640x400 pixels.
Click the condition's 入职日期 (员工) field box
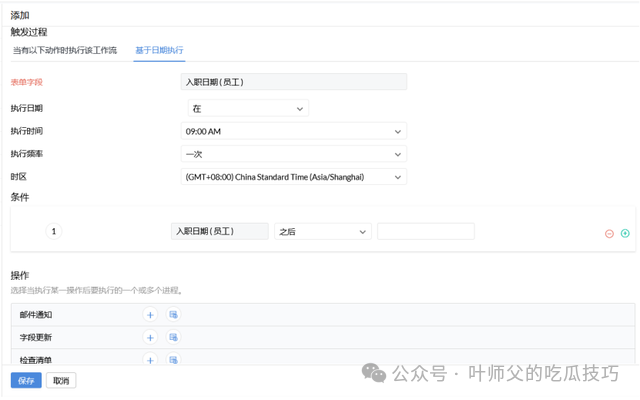click(x=219, y=231)
